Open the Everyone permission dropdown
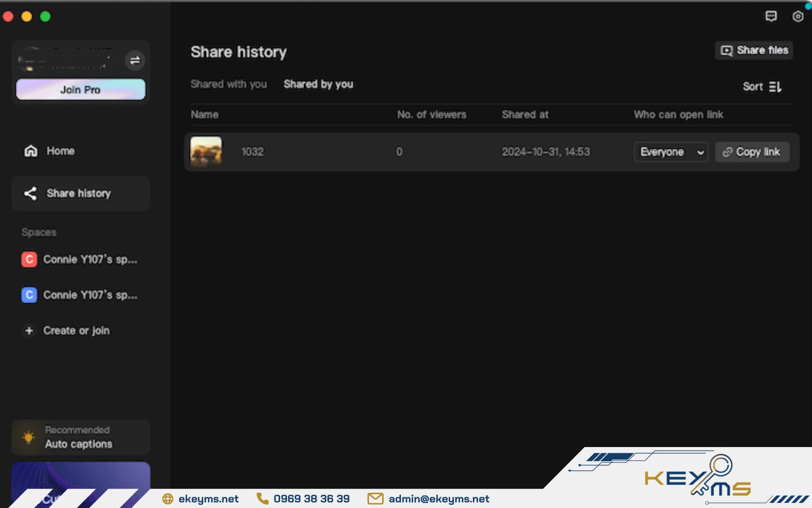Screen dimensions: 812x508 (670, 151)
